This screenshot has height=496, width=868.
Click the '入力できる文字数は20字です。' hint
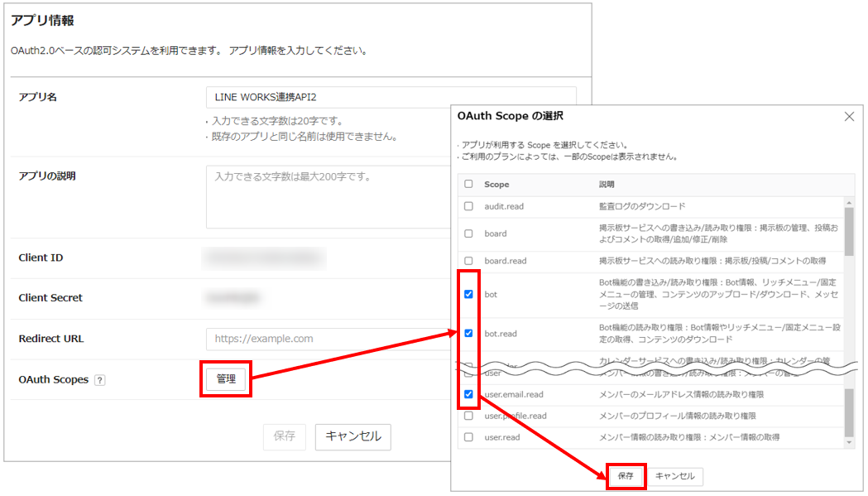tap(277, 121)
